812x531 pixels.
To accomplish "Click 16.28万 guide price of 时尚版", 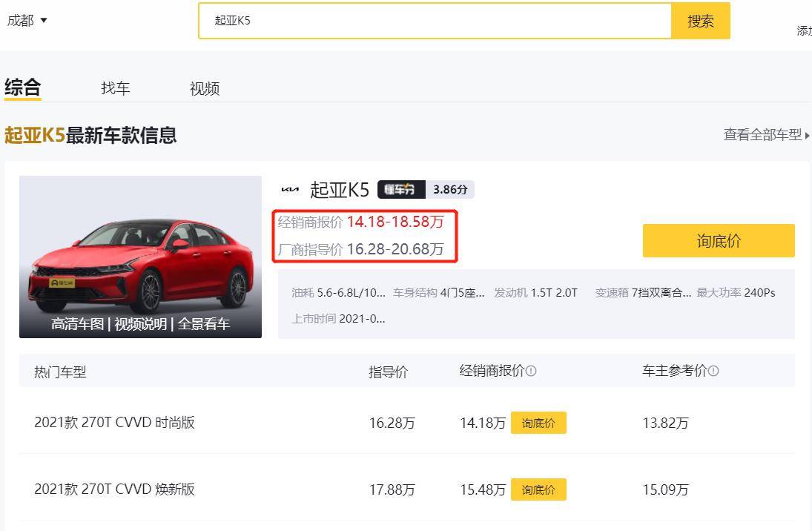I will [392, 423].
